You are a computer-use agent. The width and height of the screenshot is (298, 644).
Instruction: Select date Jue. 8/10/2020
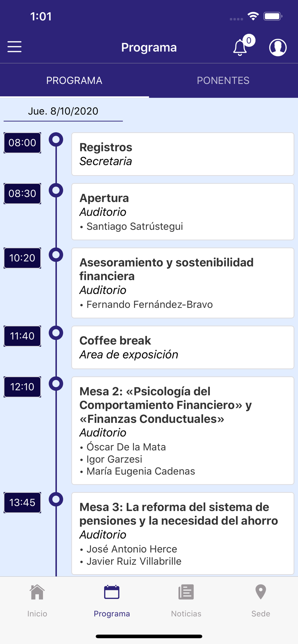(x=63, y=111)
